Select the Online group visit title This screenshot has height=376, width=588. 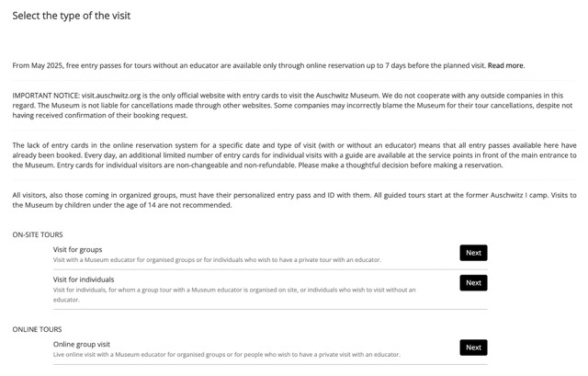[x=82, y=344]
